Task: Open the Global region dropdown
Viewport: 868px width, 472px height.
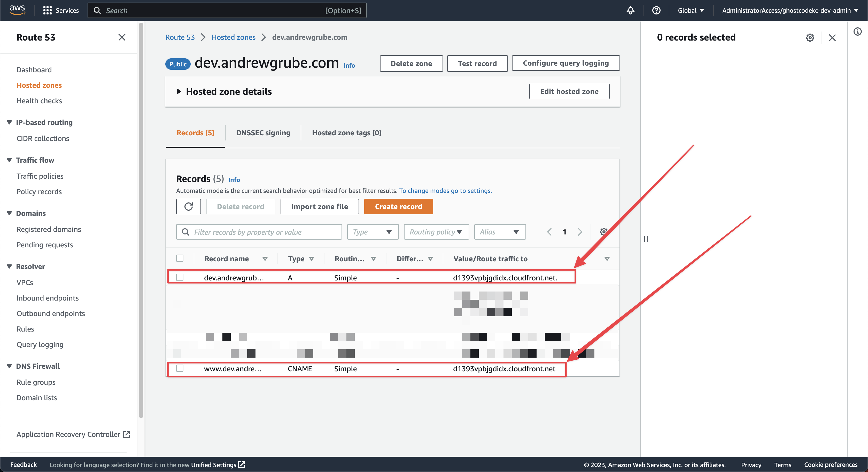Action: pos(691,10)
